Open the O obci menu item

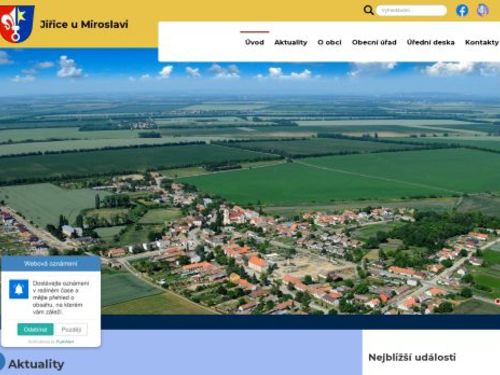(329, 42)
